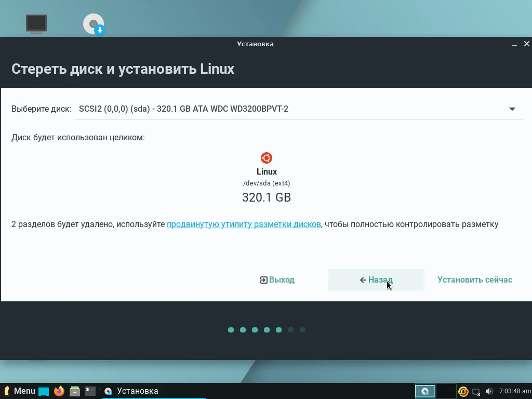
Task: Click the installer CD icon in taskbar
Action: click(108, 391)
